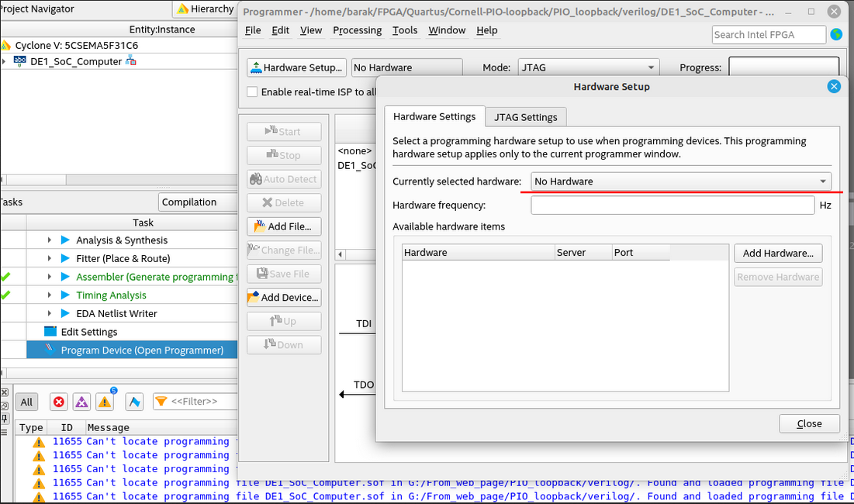Screen dimensions: 854x504
Task: Show All messages filter
Action: [26, 402]
